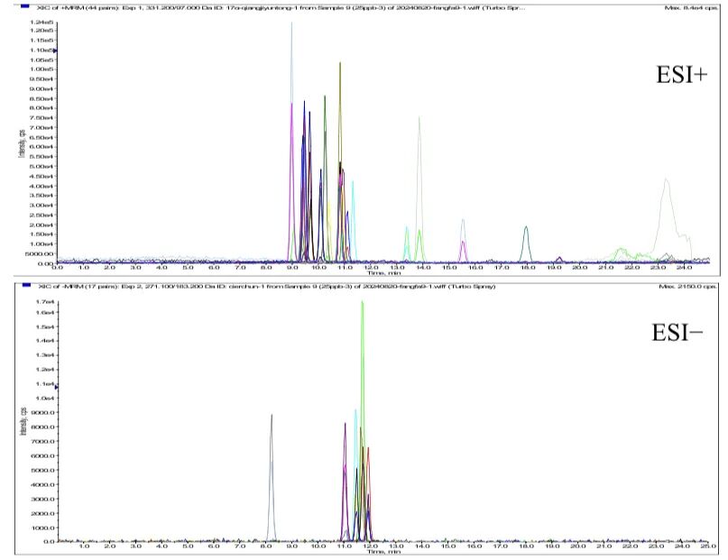Click the '25.0' tick on the ESI− time axis
This screenshot has width=728, height=560.
707,547
